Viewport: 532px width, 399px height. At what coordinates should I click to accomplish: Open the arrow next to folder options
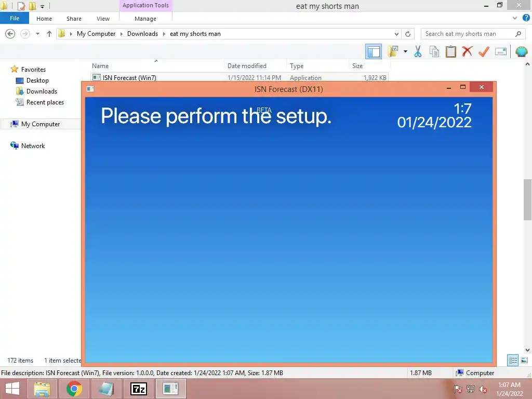coord(405,51)
